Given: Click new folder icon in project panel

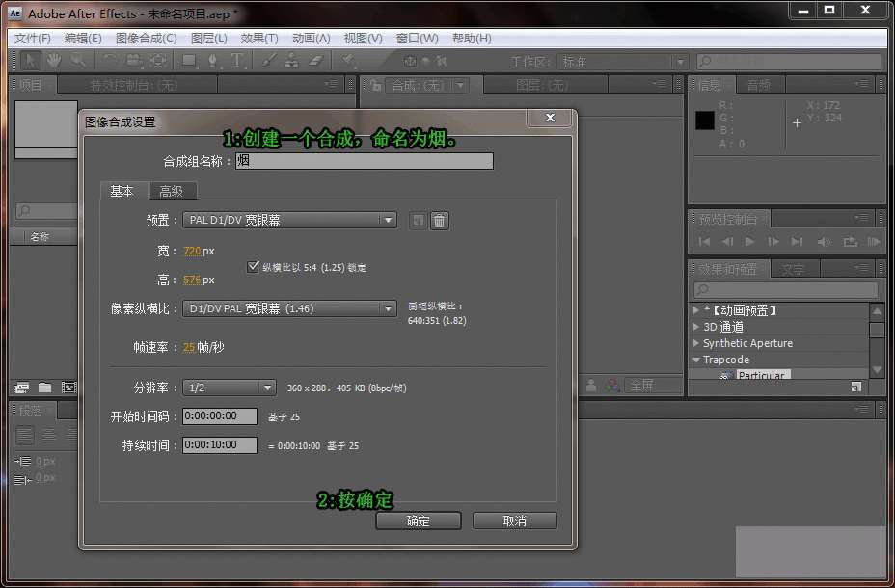Looking at the screenshot, I should point(44,388).
